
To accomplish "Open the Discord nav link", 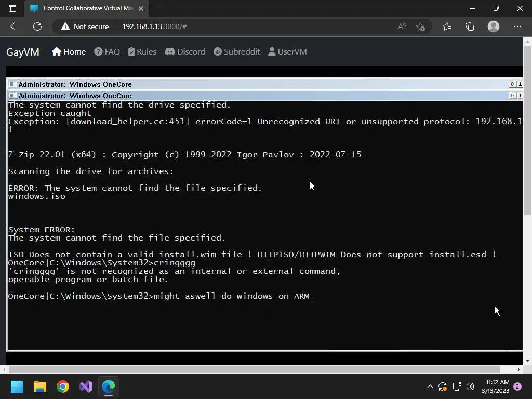I will coord(185,51).
